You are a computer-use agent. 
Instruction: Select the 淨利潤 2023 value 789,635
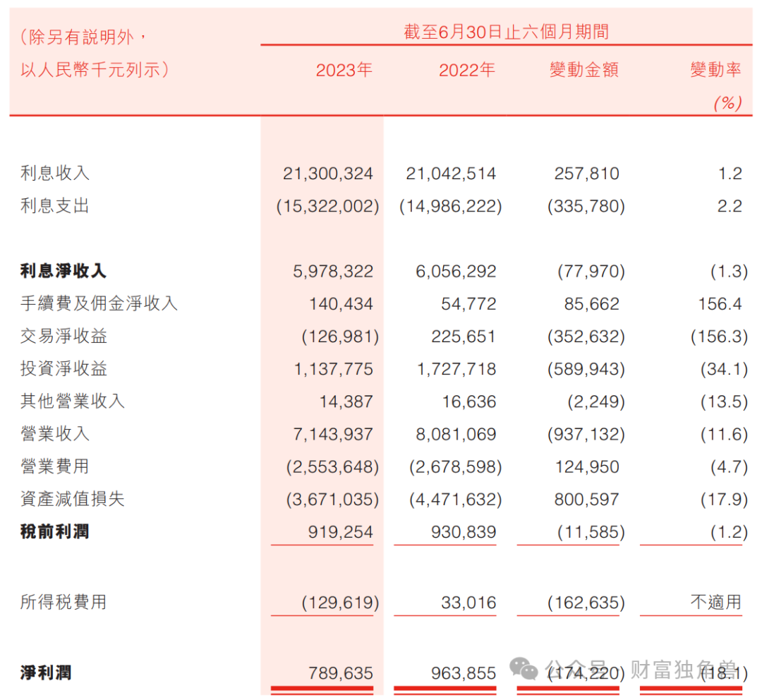click(341, 673)
